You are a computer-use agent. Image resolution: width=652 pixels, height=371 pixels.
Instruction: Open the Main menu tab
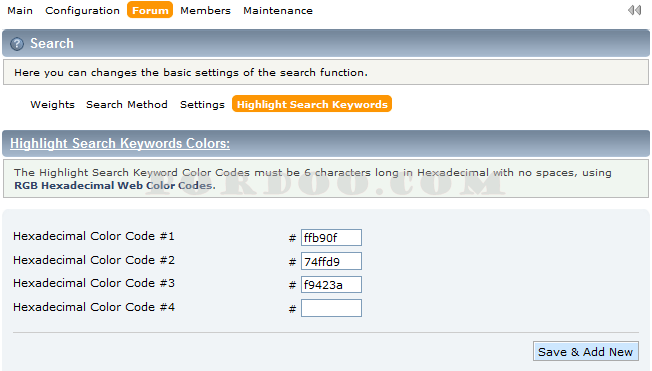[x=20, y=10]
